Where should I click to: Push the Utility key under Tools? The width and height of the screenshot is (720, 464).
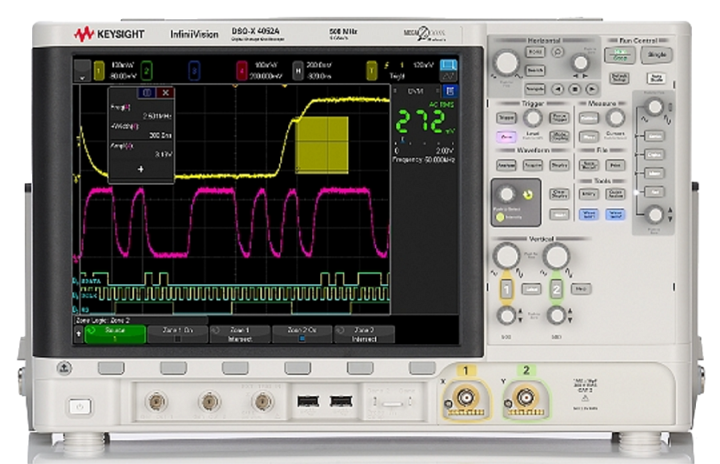pos(588,194)
